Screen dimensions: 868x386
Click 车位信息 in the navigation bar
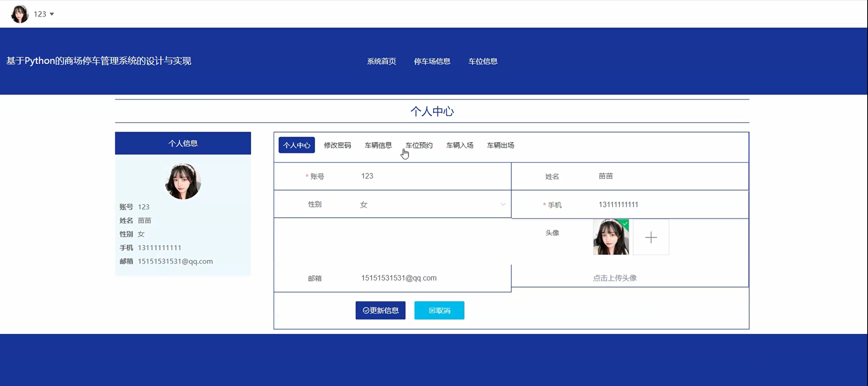tap(483, 61)
